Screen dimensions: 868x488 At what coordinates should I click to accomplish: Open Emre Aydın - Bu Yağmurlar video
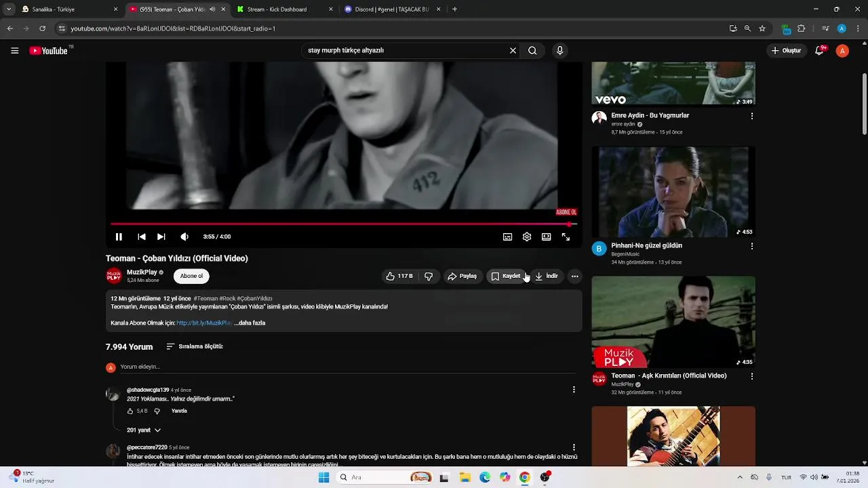coord(650,115)
